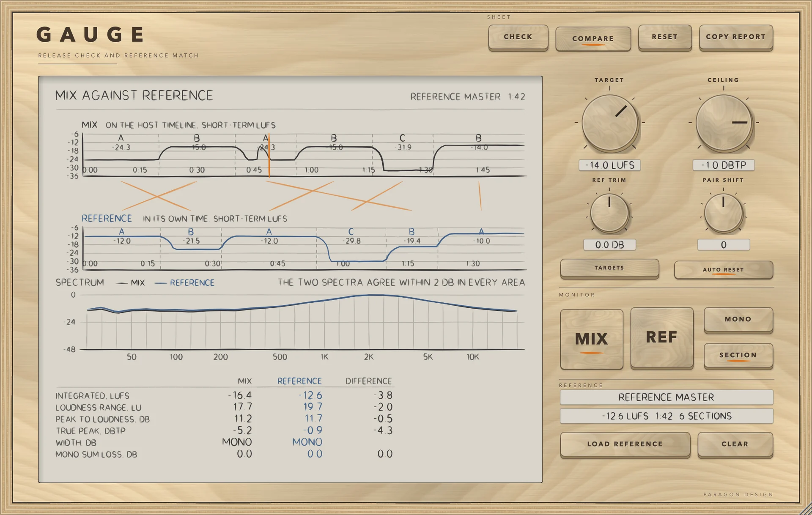Select the 0.0 dB ref trim field
Image resolution: width=812 pixels, height=515 pixels.
click(609, 245)
